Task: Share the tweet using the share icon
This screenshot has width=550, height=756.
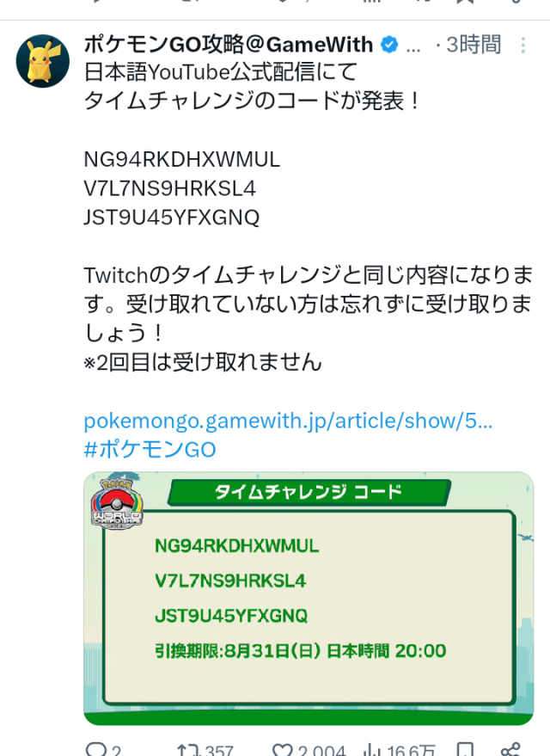Action: (x=510, y=749)
